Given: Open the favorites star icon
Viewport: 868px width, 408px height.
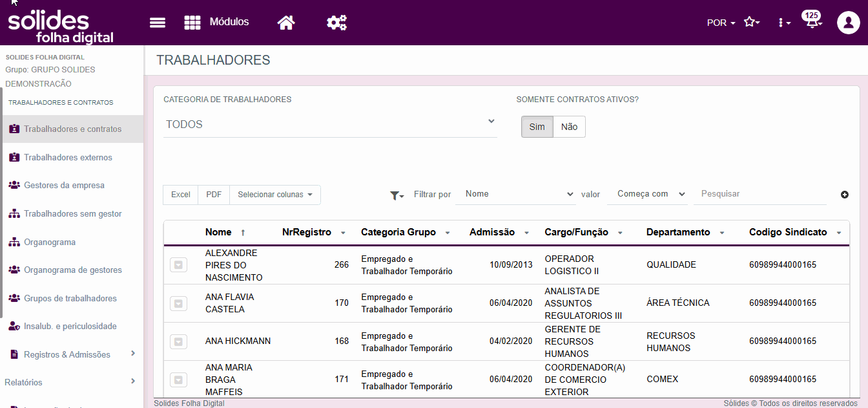Looking at the screenshot, I should pyautogui.click(x=750, y=23).
